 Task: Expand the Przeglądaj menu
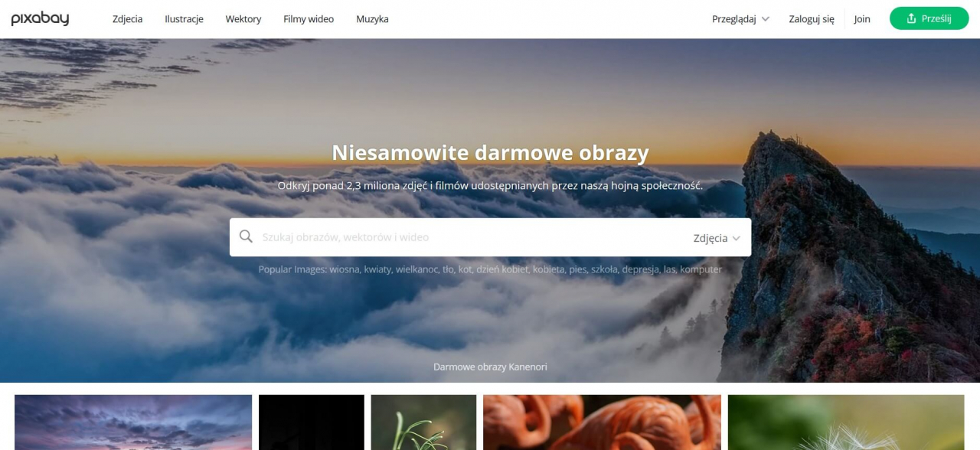click(x=740, y=19)
